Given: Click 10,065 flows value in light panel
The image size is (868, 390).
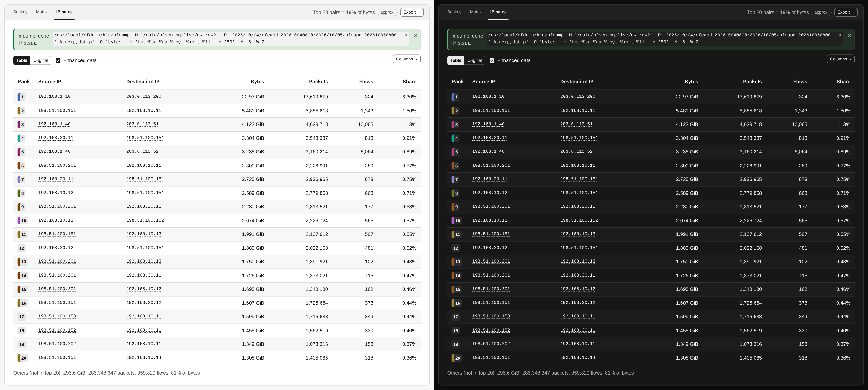Looking at the screenshot, I should pyautogui.click(x=365, y=125).
